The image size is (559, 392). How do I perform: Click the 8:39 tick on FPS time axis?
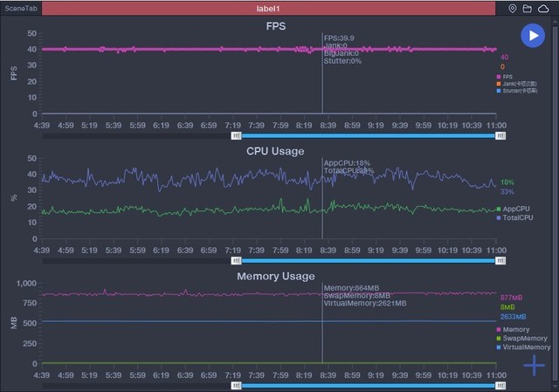coord(328,126)
